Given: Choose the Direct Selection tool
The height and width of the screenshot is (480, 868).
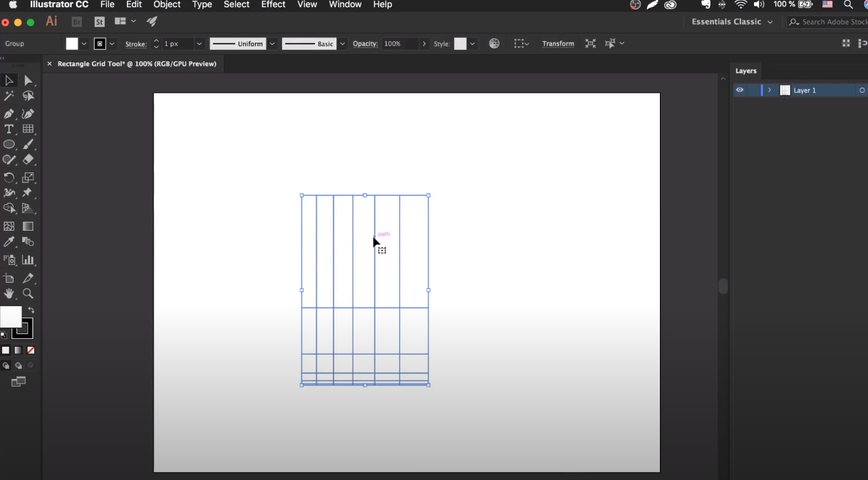Looking at the screenshot, I should [x=28, y=80].
